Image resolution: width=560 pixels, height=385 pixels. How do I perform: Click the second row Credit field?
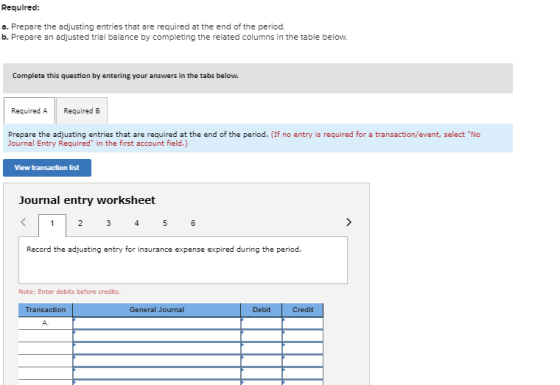[x=303, y=336]
